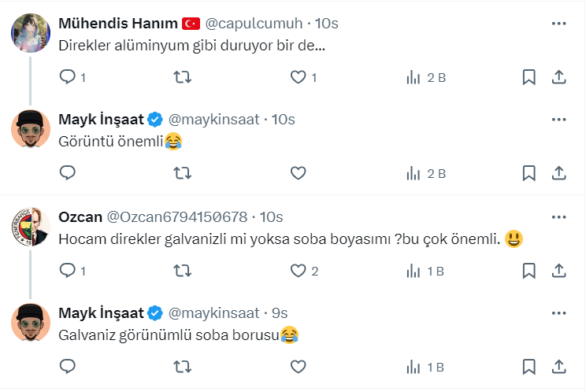View analytics of 'Görüntü önemli' tweet
This screenshot has height=392, width=586.
[x=425, y=173]
